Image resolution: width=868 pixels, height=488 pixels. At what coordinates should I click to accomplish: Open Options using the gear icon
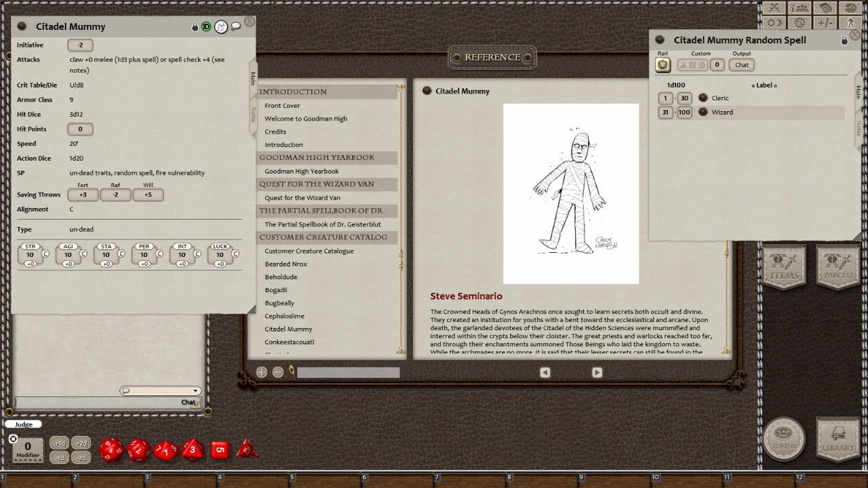click(x=800, y=22)
